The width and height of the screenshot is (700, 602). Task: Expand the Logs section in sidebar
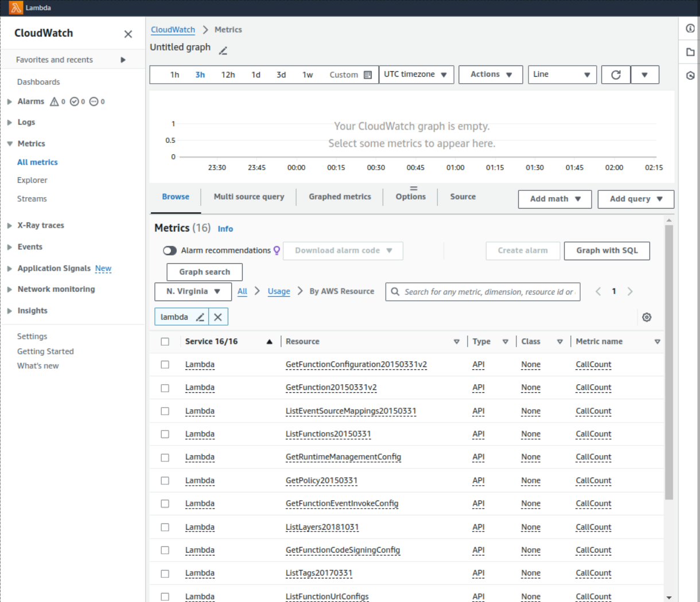pyautogui.click(x=26, y=122)
